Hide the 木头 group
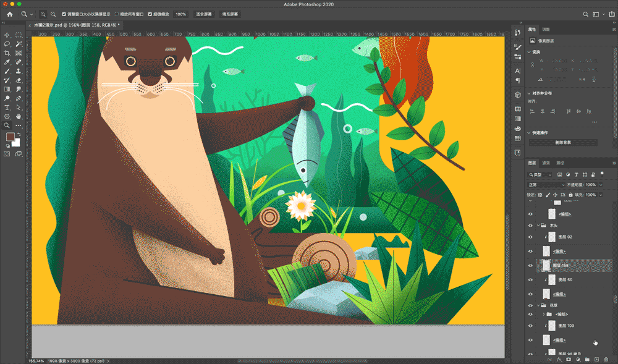Screen dimensions: 618x364 530,226
